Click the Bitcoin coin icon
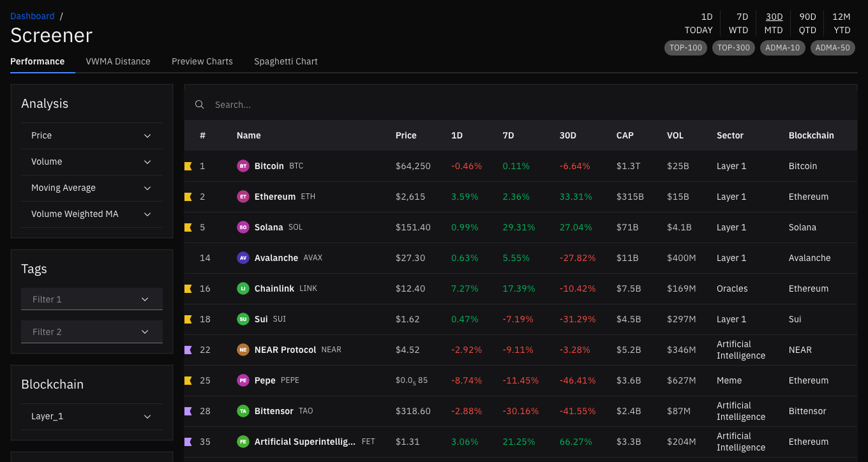 [243, 166]
